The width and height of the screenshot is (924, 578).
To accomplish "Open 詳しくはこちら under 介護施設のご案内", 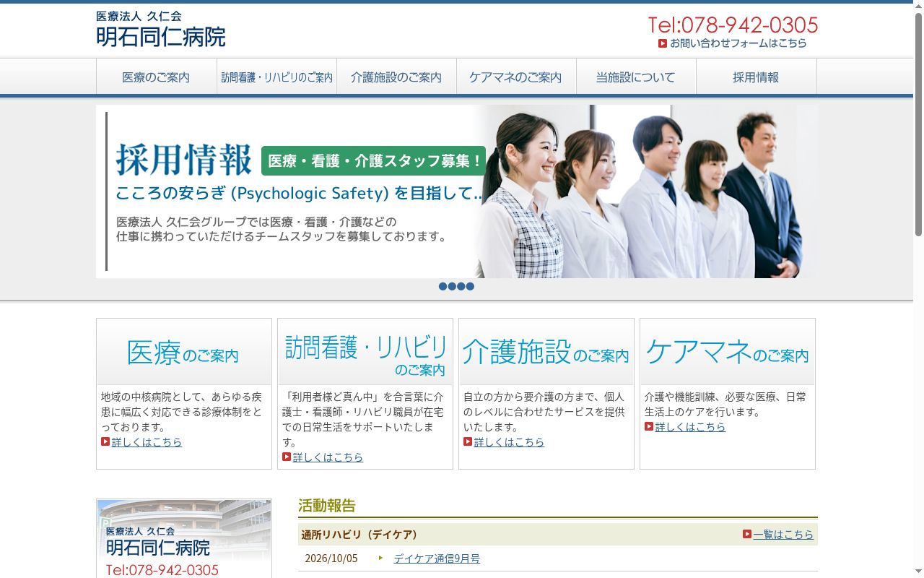I will click(x=509, y=442).
